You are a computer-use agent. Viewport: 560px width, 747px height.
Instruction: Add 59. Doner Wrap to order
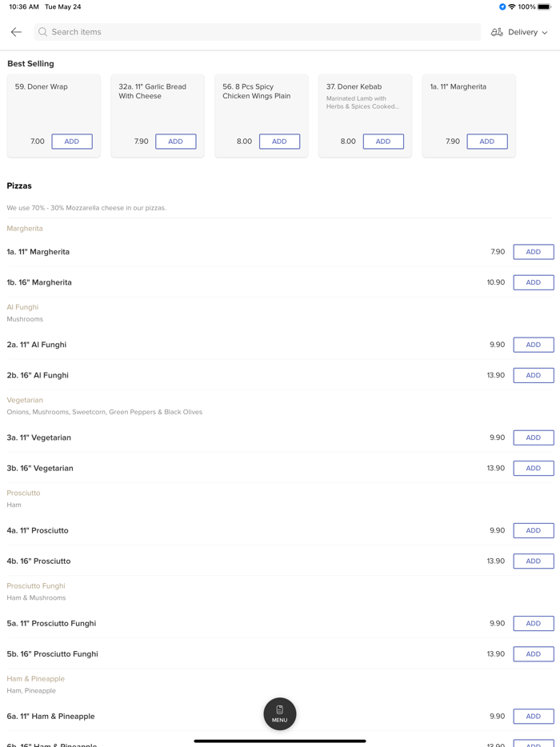[72, 142]
